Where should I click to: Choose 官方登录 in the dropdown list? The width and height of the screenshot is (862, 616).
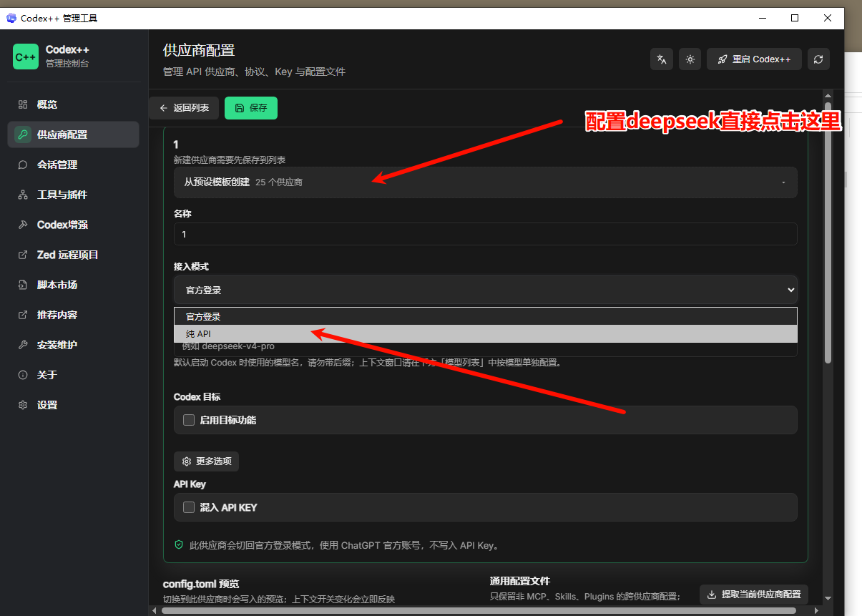pyautogui.click(x=485, y=316)
